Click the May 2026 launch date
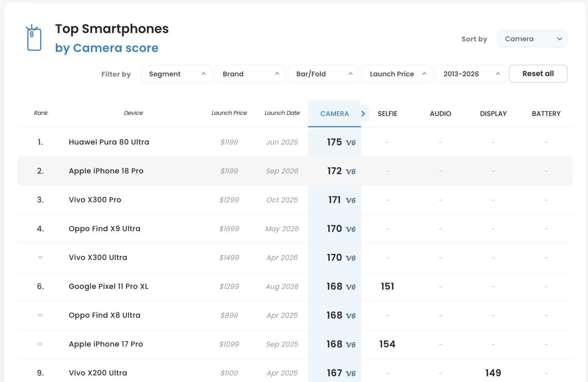The height and width of the screenshot is (382, 588). pyautogui.click(x=282, y=229)
